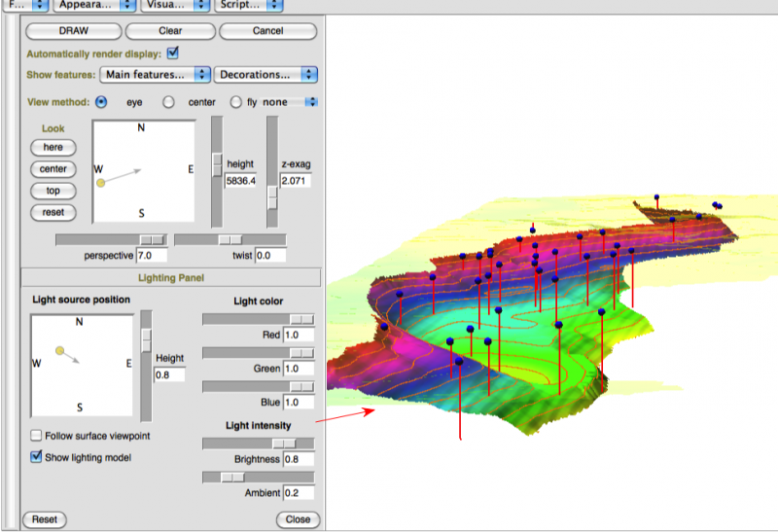Click the yellow eye position marker in view compass
The width and height of the screenshot is (778, 532).
[100, 183]
